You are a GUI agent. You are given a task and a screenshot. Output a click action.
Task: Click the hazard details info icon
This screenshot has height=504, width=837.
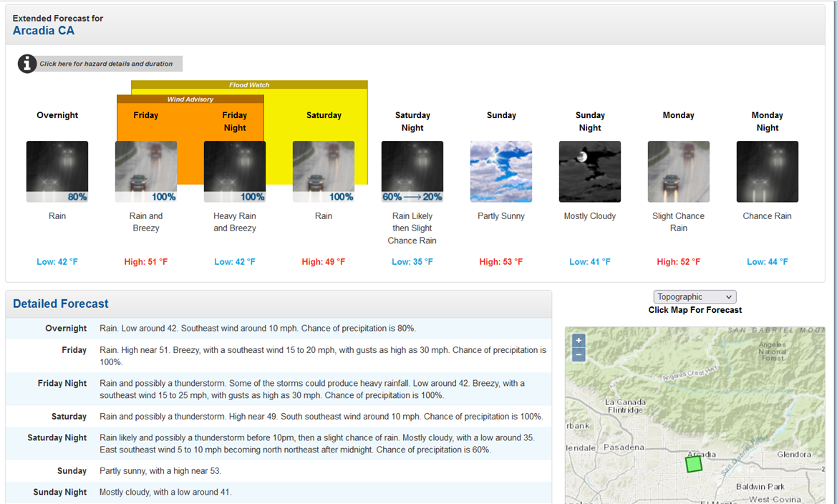pyautogui.click(x=27, y=64)
